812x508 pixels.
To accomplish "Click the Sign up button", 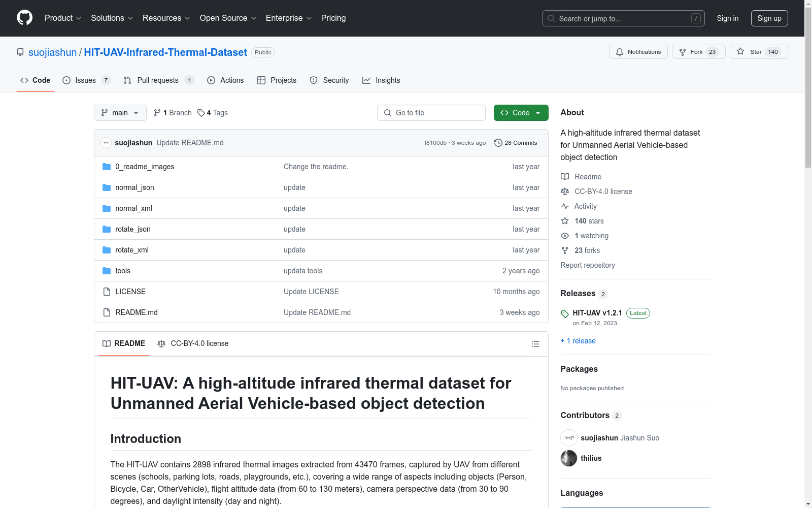I will pyautogui.click(x=769, y=18).
